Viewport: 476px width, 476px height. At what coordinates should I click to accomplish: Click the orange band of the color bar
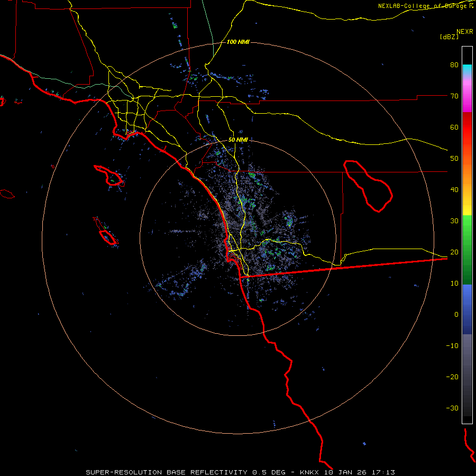click(467, 173)
